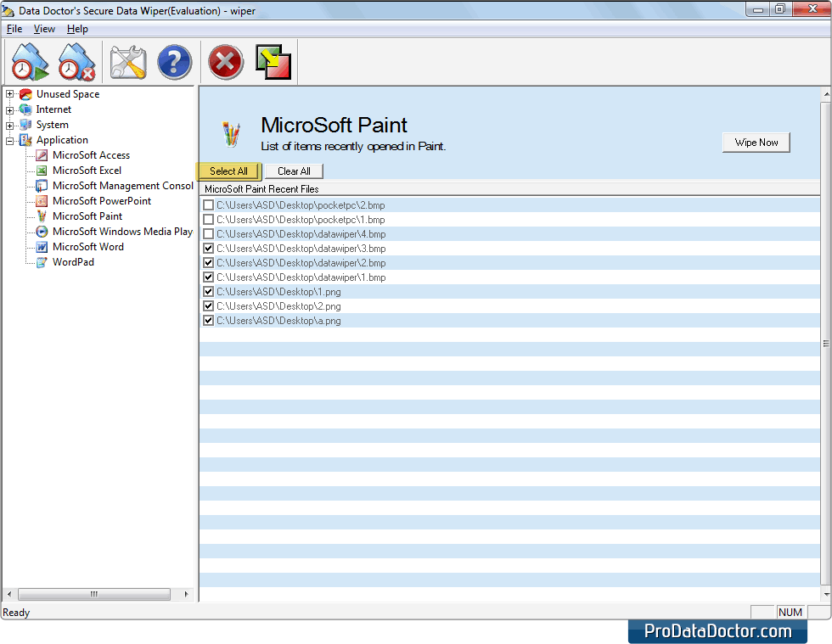This screenshot has width=832, height=644.
Task: Select the datawiper\4.bmp file path text
Action: 301,234
